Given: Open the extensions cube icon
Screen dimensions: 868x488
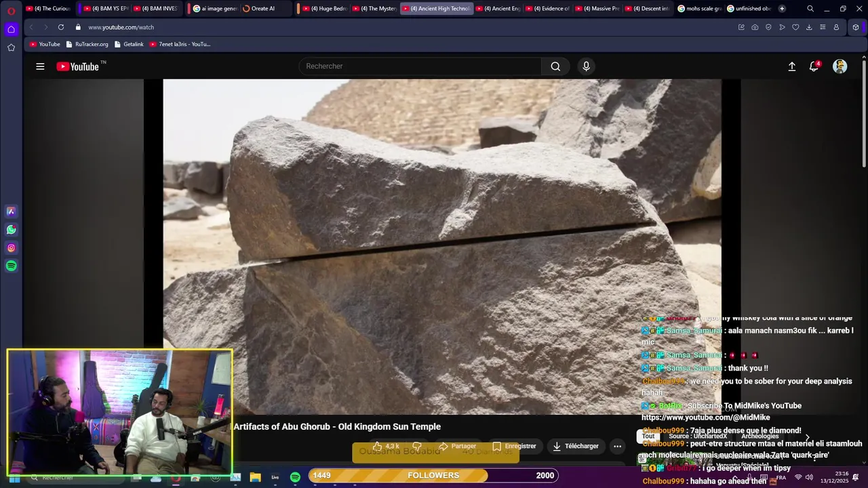Looking at the screenshot, I should [855, 27].
